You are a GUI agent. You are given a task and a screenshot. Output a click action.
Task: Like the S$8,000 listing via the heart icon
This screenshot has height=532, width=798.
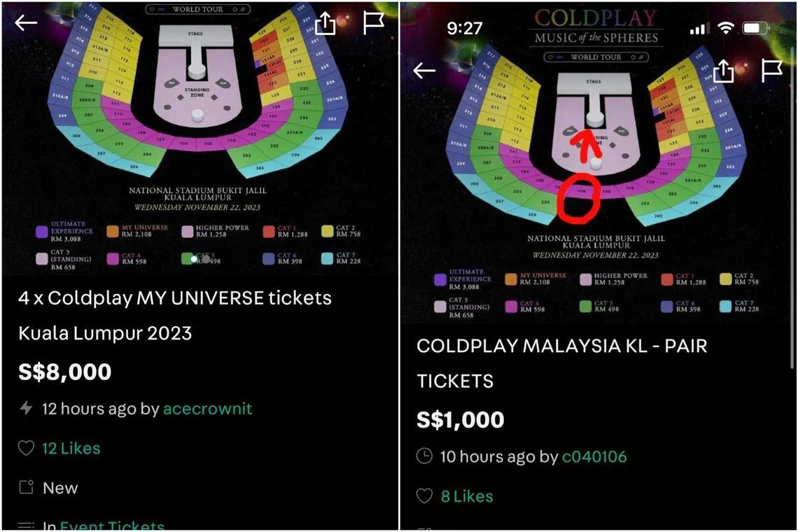pos(26,448)
